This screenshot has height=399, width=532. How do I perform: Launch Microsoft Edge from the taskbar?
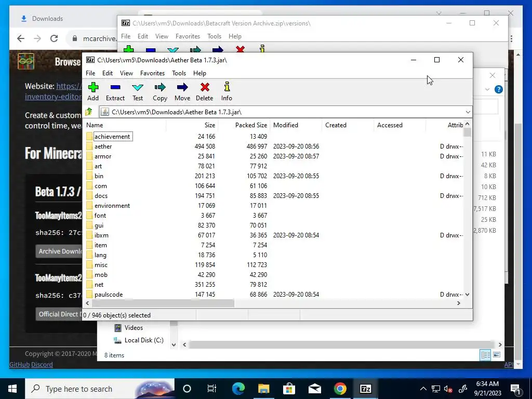238,389
